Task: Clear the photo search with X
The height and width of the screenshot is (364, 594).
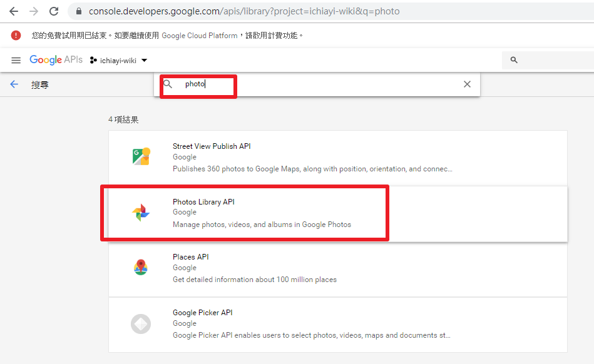Action: coord(467,84)
